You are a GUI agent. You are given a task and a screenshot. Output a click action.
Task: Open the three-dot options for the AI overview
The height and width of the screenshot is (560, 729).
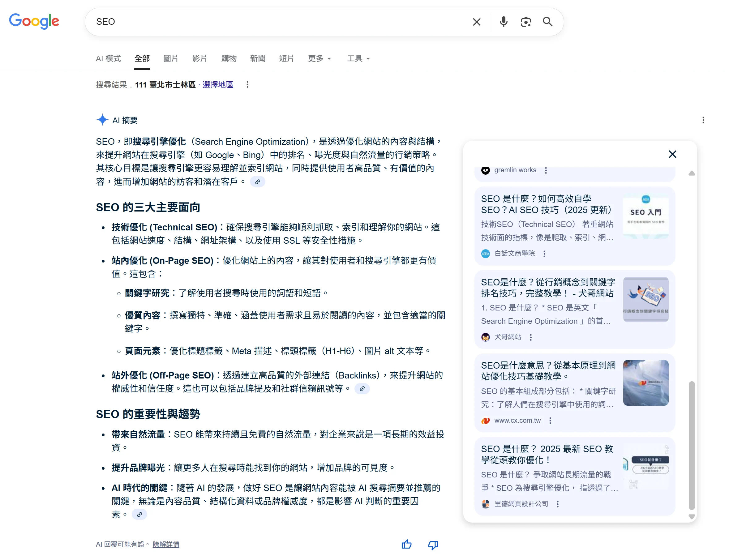click(704, 120)
